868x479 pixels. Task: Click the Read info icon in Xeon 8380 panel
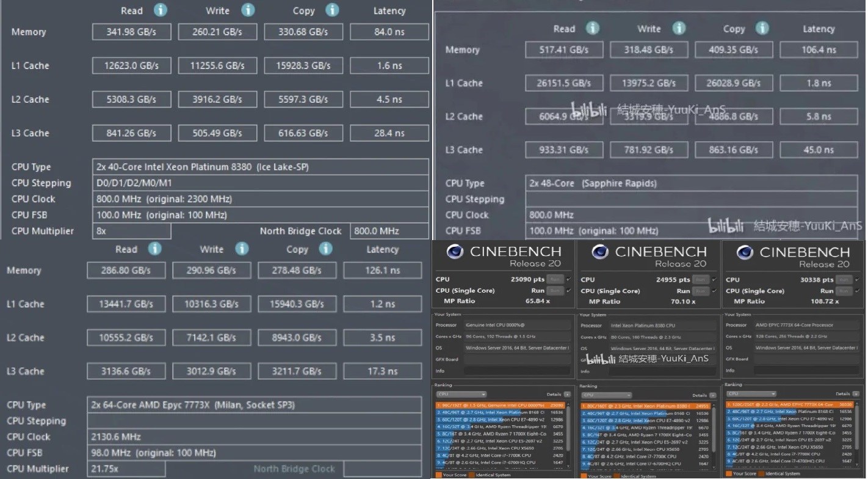click(160, 10)
